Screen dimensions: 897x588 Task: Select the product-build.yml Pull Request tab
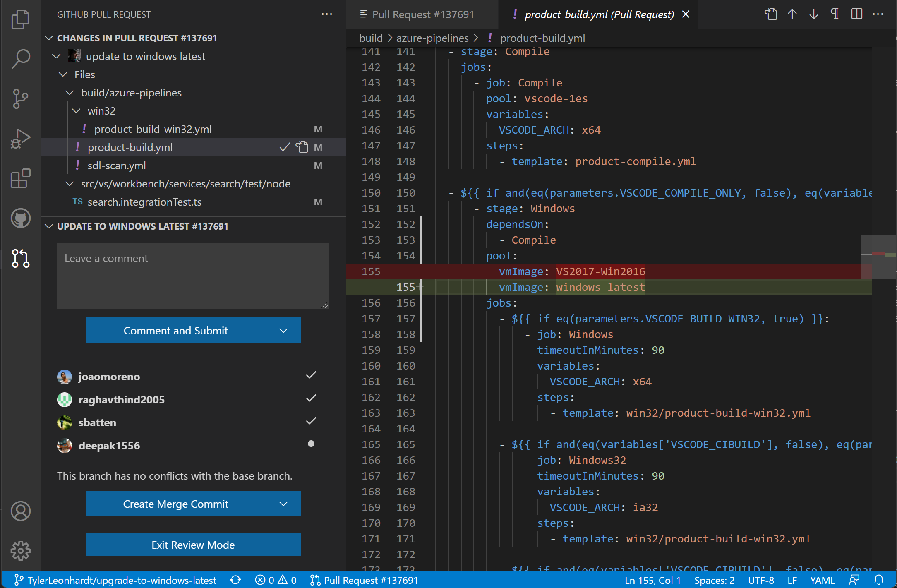[x=597, y=14]
